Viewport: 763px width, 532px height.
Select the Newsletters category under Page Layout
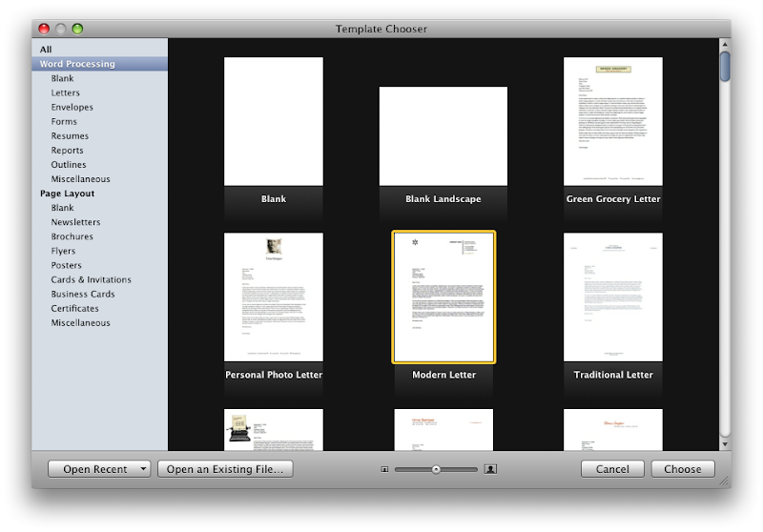[75, 222]
